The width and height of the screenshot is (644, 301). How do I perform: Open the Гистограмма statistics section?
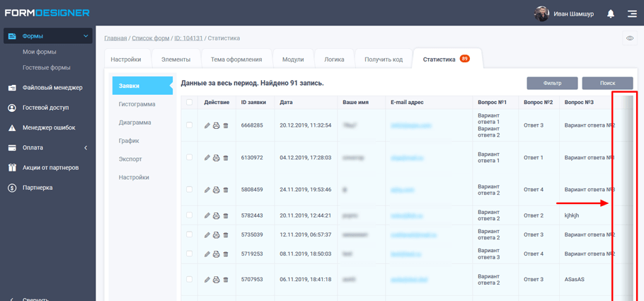[137, 104]
